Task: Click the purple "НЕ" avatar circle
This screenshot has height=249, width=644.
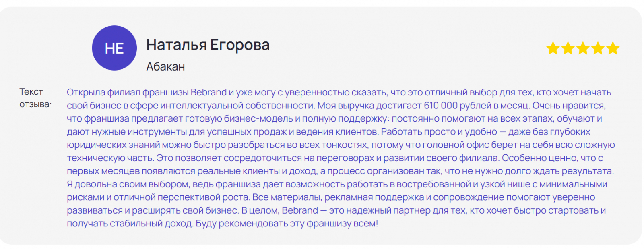Action: pyautogui.click(x=114, y=48)
